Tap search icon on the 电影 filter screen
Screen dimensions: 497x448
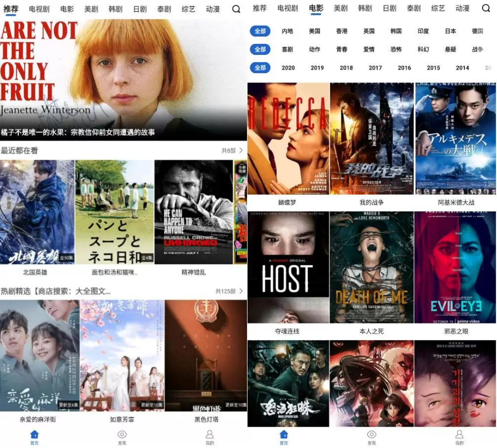click(x=486, y=8)
